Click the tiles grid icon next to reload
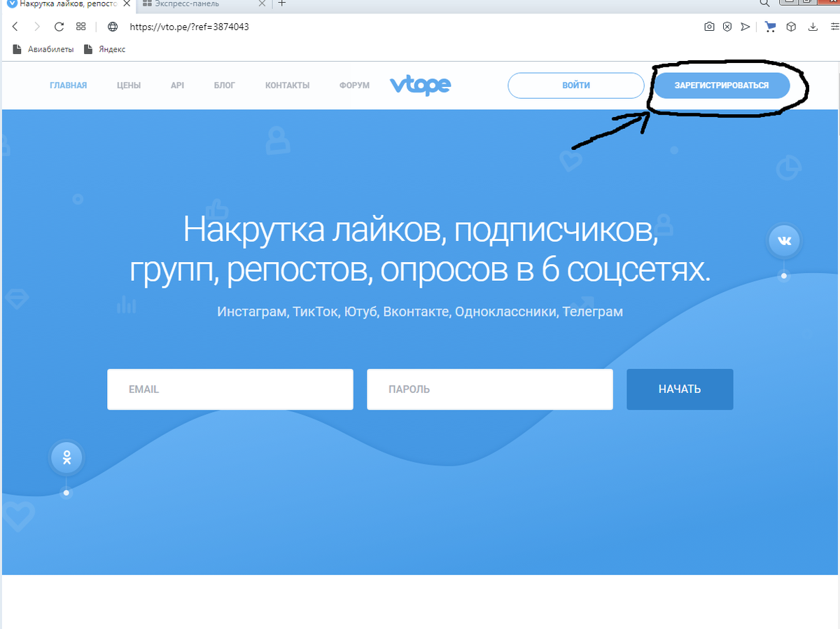 (80, 27)
